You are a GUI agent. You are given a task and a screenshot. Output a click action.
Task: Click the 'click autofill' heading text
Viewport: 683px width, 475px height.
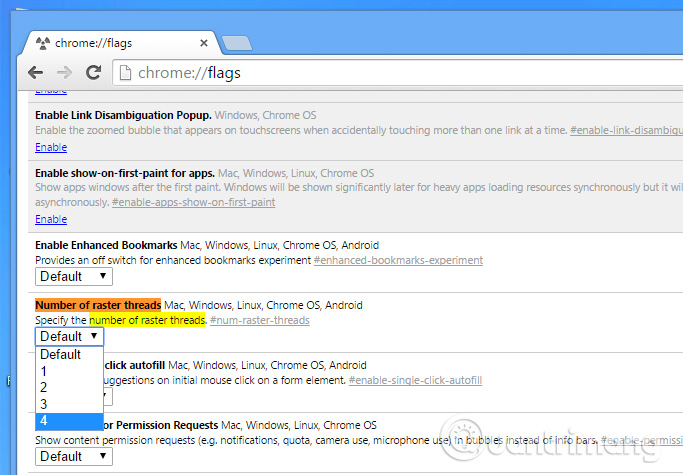[135, 365]
